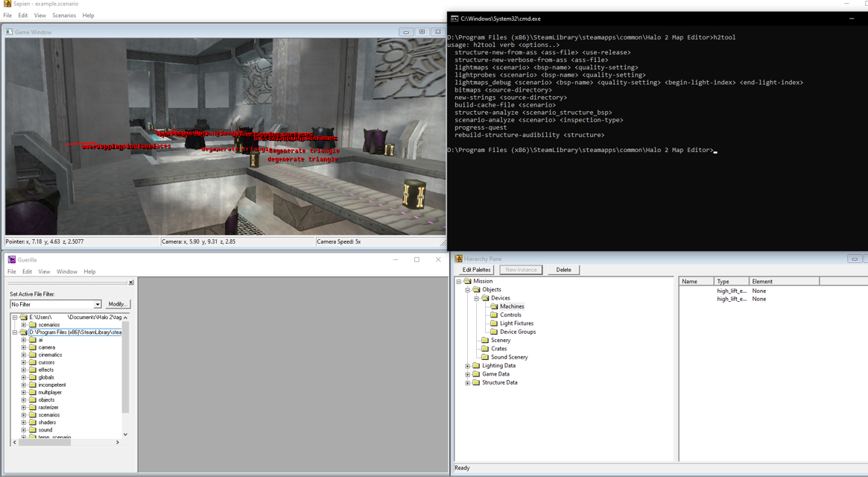Open Sapien's Help menu
Screen dimensions: 868x477
click(88, 16)
